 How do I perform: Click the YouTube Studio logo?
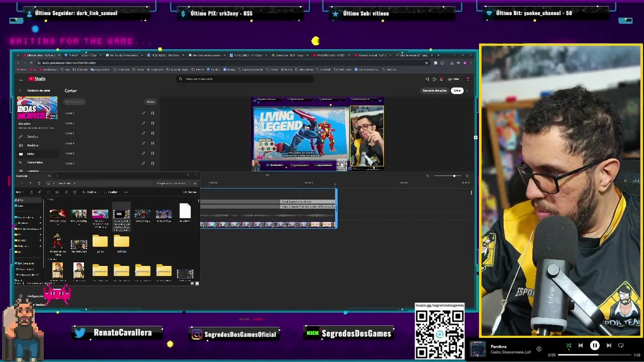click(x=37, y=79)
